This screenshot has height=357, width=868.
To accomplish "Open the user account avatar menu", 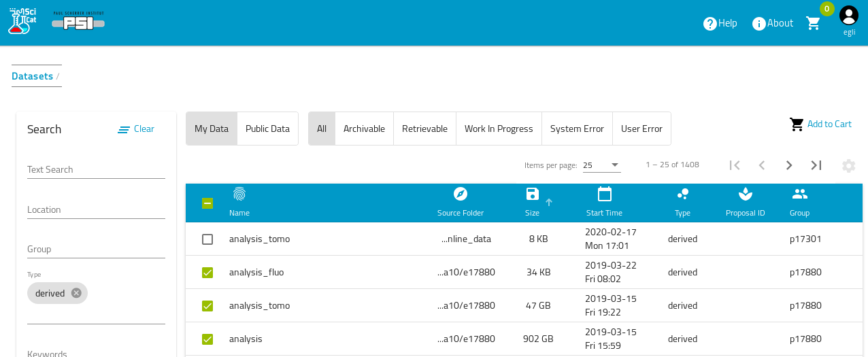I will (848, 16).
